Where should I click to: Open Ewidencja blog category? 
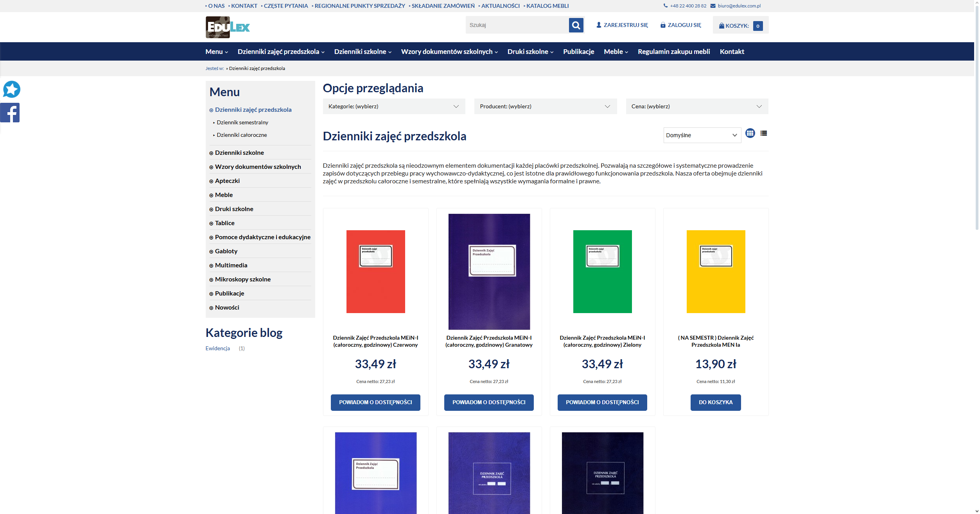tap(217, 348)
